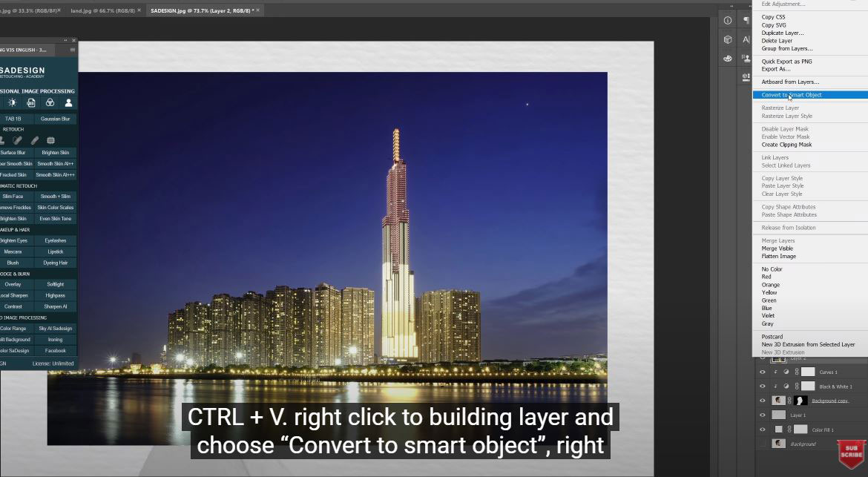Choose Group from Layers

(x=786, y=49)
